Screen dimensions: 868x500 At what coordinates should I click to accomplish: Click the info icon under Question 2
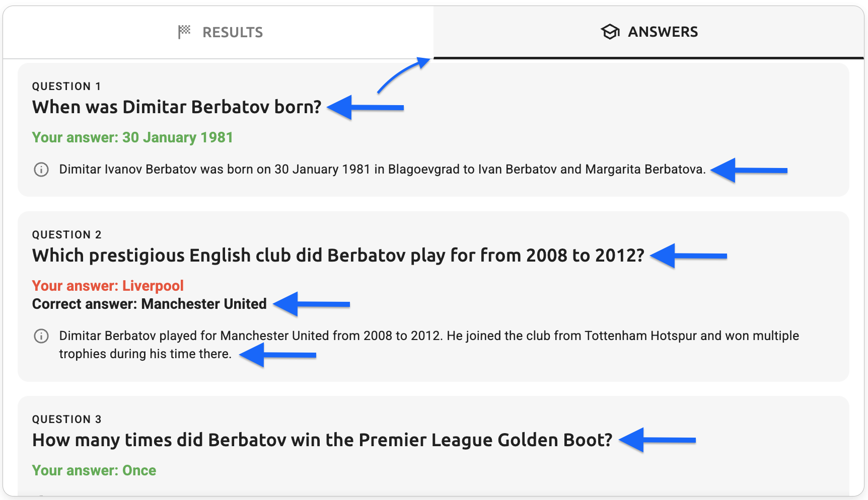(41, 336)
